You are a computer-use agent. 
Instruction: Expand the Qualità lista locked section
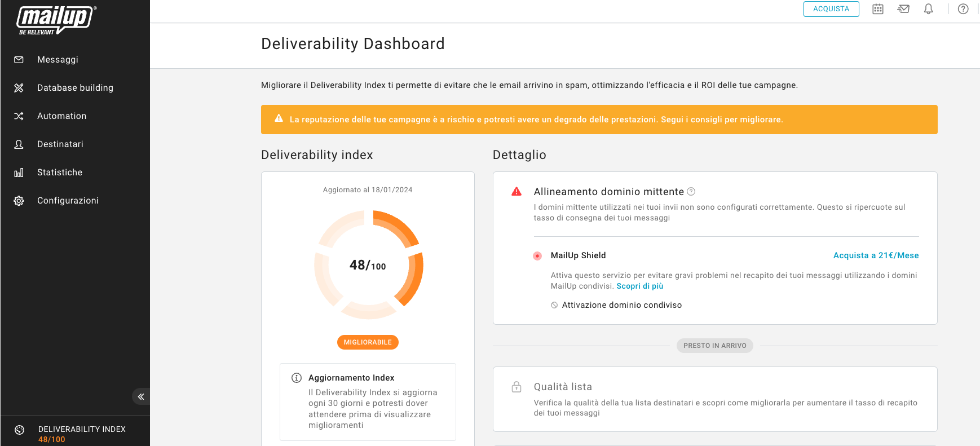click(517, 387)
